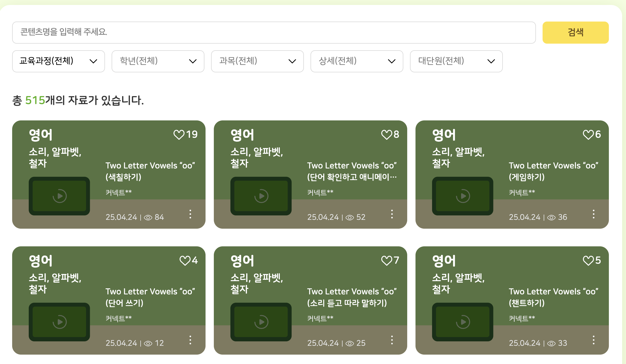
Task: Focus the 콘텐츠명 search input field
Action: [273, 33]
